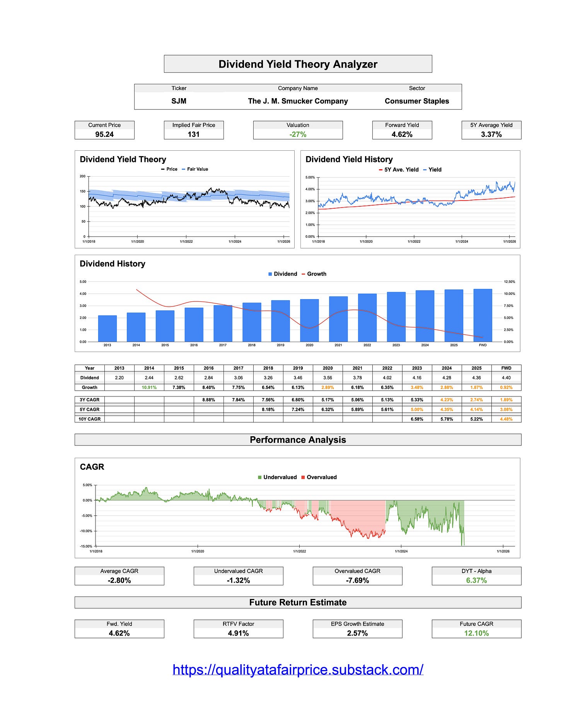Click the CAGR chart heading
The width and height of the screenshot is (563, 728).
pyautogui.click(x=92, y=467)
